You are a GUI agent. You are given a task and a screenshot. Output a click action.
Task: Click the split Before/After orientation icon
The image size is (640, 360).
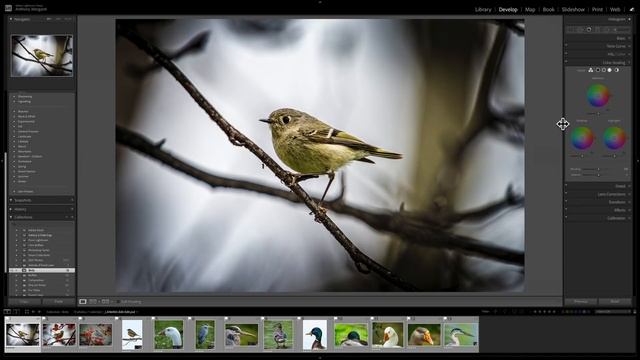[105, 302]
